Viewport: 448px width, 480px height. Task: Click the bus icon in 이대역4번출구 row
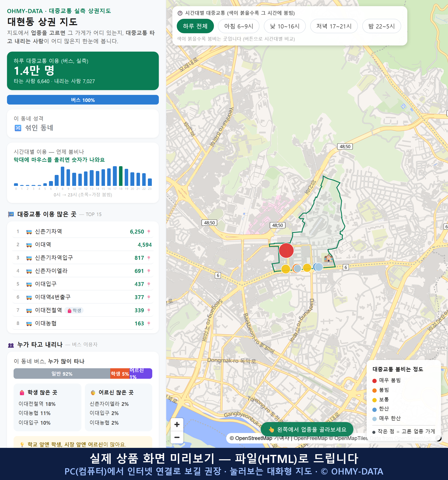point(29,297)
